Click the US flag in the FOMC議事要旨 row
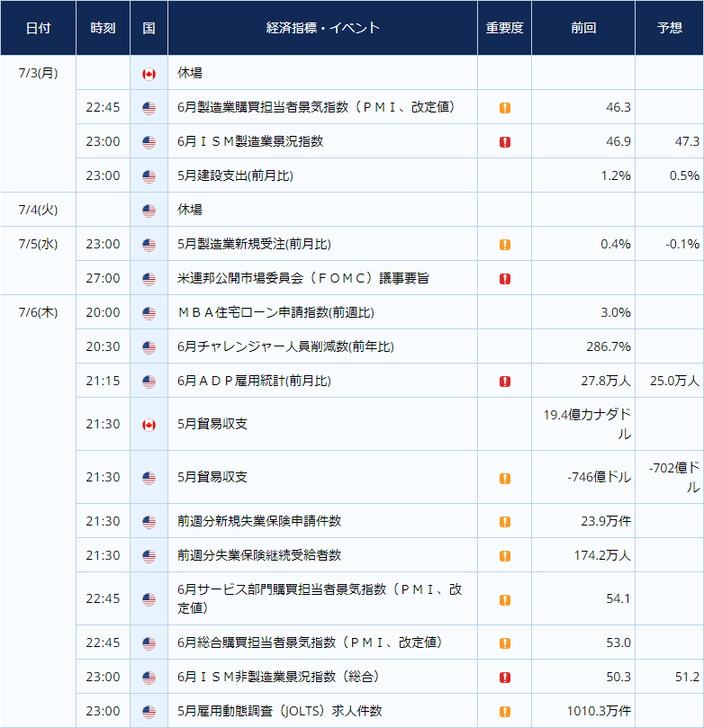 [149, 279]
